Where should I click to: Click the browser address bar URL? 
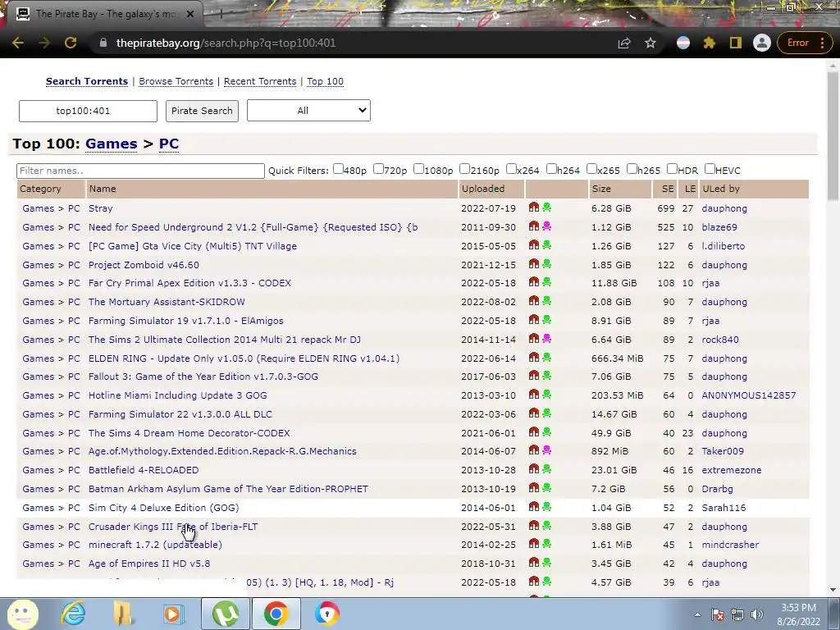(226, 43)
